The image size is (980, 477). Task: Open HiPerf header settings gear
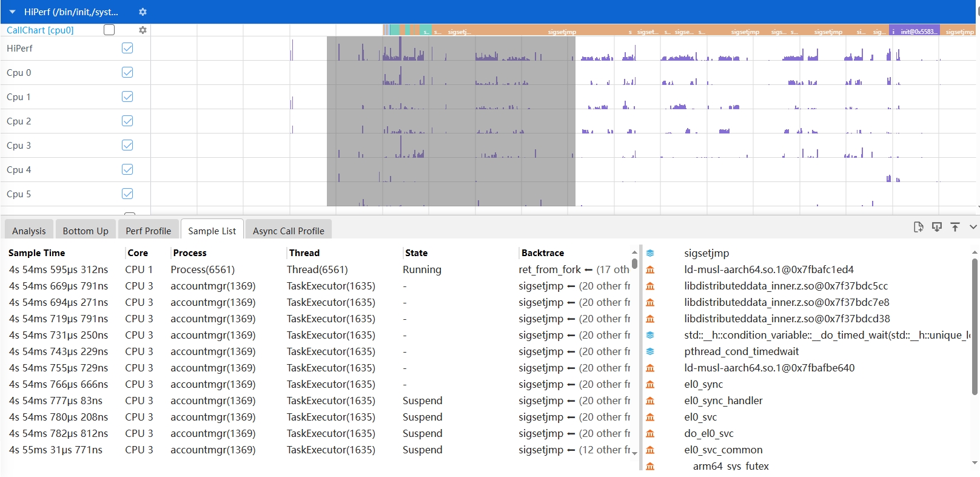coord(143,12)
